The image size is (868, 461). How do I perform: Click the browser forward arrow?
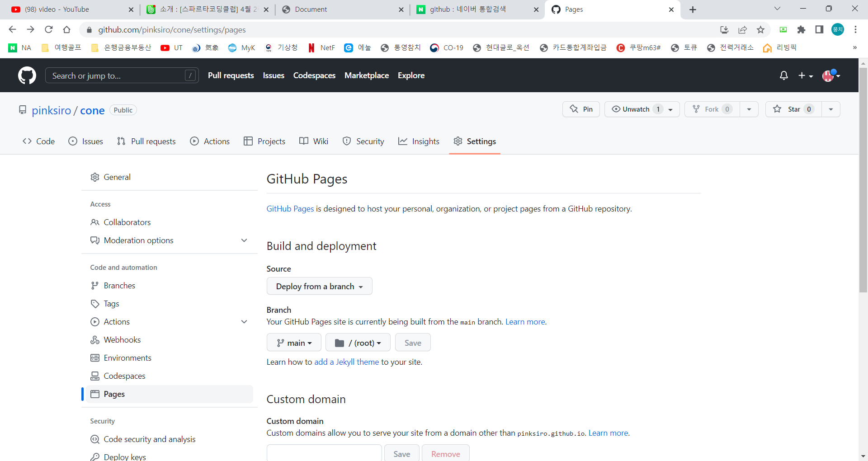[30, 29]
